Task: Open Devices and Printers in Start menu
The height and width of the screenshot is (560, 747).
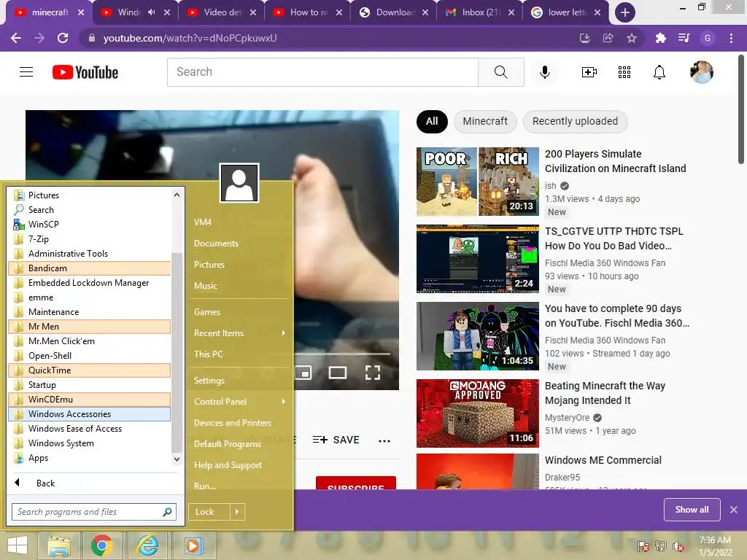Action: 233,423
